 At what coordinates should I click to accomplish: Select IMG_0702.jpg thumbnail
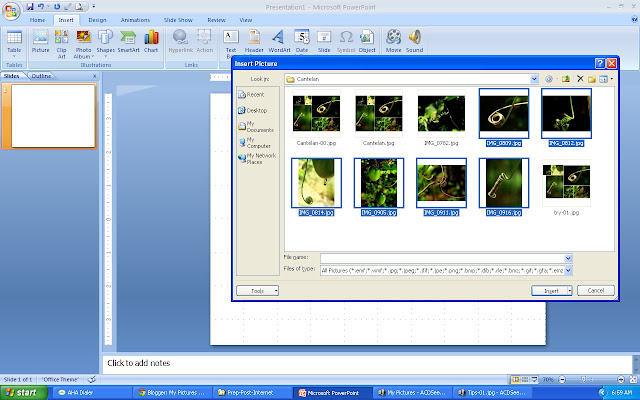coord(441,113)
